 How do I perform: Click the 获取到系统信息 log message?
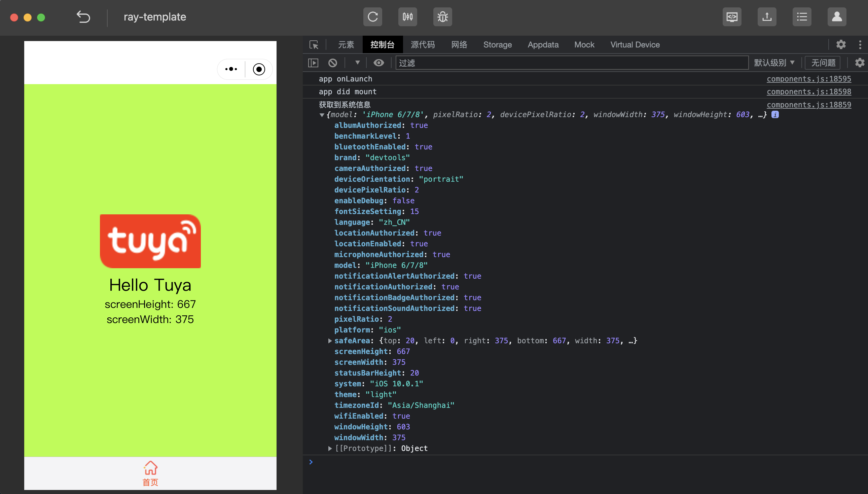point(344,105)
